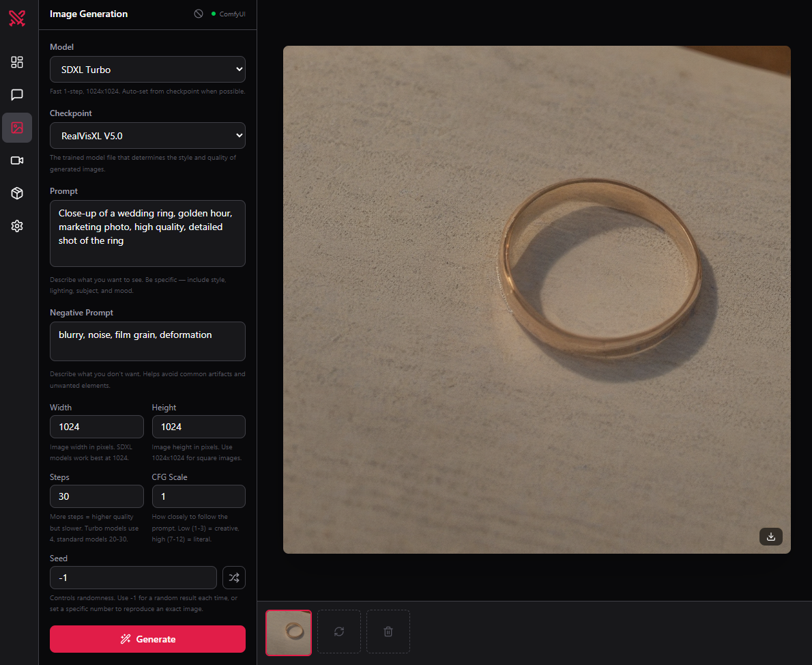Click into the Prompt text area

pyautogui.click(x=147, y=234)
